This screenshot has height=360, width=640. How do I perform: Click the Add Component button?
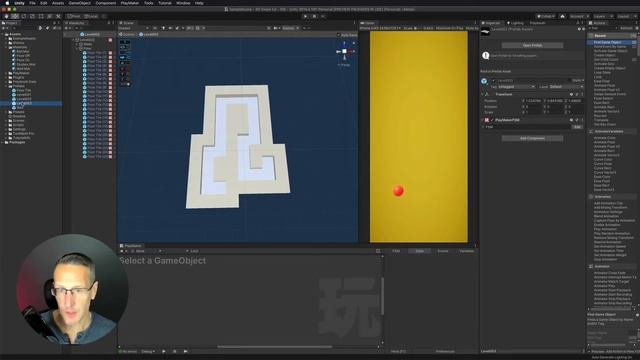[532, 138]
